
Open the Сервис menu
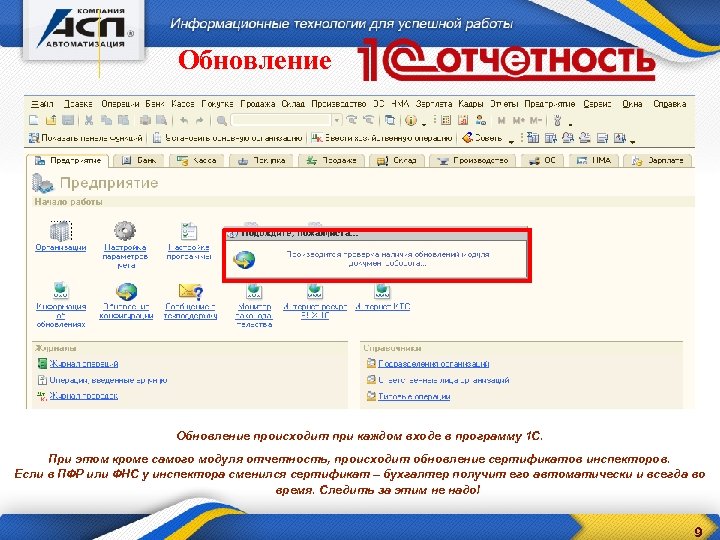(597, 104)
